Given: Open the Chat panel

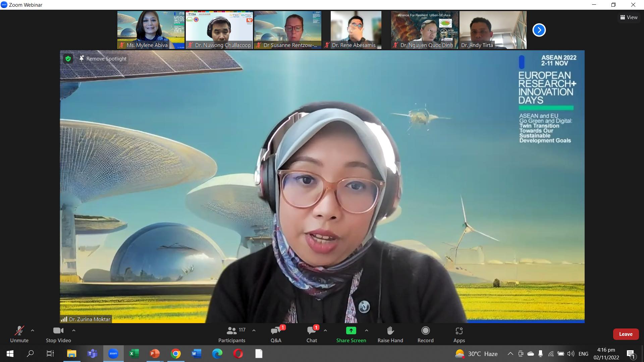Looking at the screenshot, I should [312, 335].
